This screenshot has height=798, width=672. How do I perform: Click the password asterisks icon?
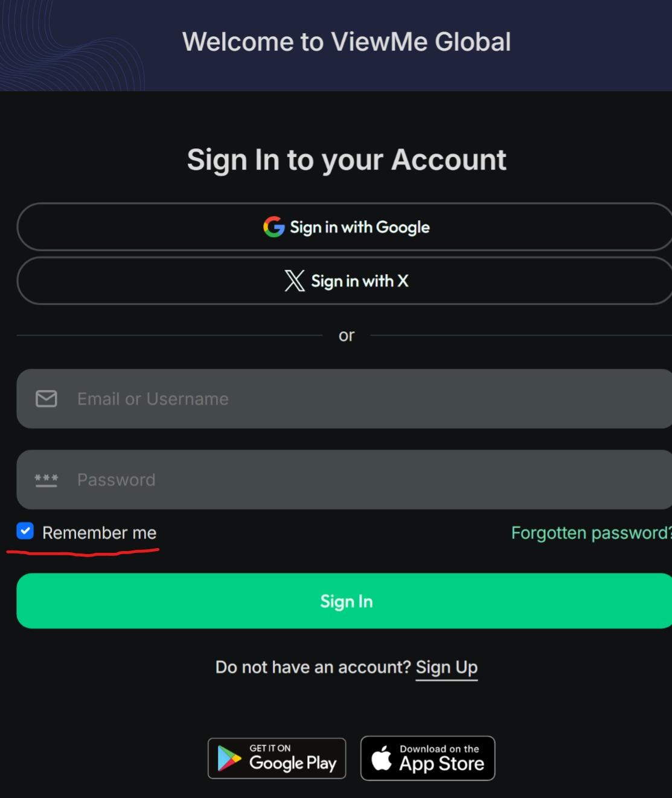46,480
